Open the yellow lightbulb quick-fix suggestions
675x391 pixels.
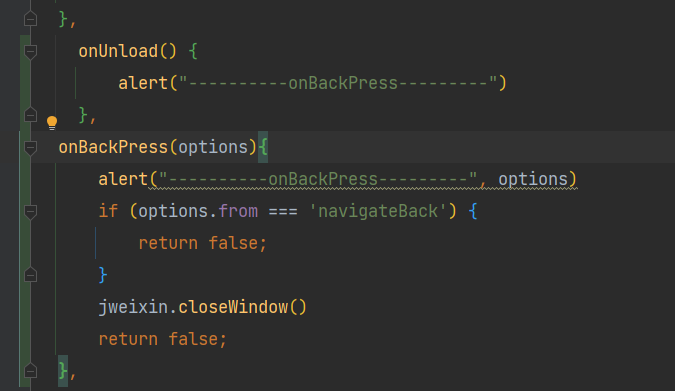click(52, 123)
